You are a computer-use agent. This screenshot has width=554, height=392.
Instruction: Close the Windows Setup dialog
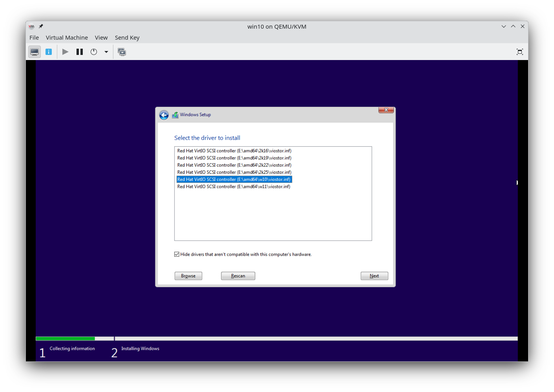(386, 110)
